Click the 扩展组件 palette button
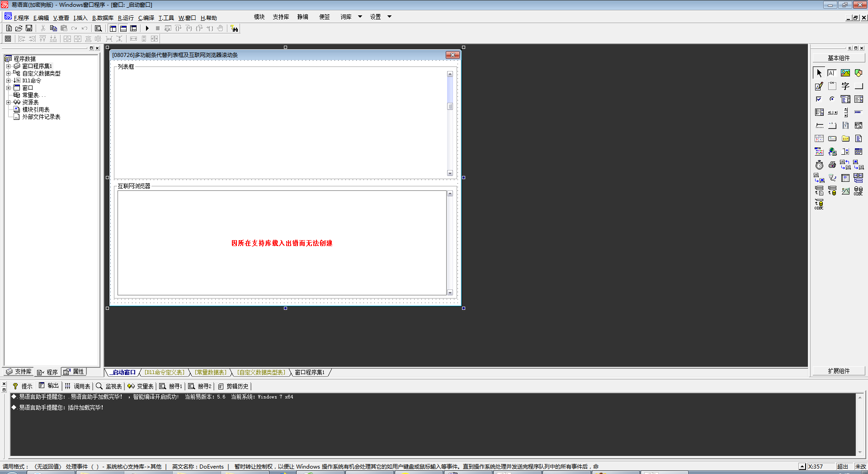Image resolution: width=868 pixels, height=474 pixels. pyautogui.click(x=839, y=371)
